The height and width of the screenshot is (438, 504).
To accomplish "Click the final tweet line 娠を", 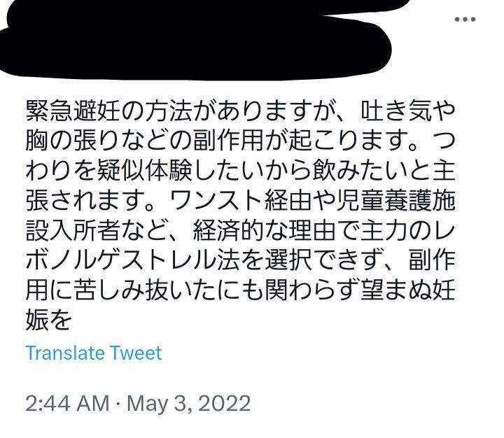I will tap(48, 320).
